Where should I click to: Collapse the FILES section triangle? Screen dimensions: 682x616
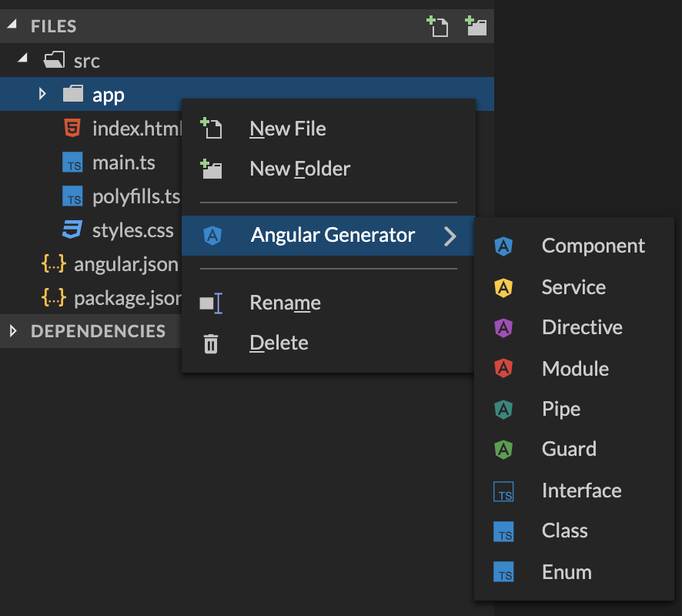pyautogui.click(x=12, y=25)
